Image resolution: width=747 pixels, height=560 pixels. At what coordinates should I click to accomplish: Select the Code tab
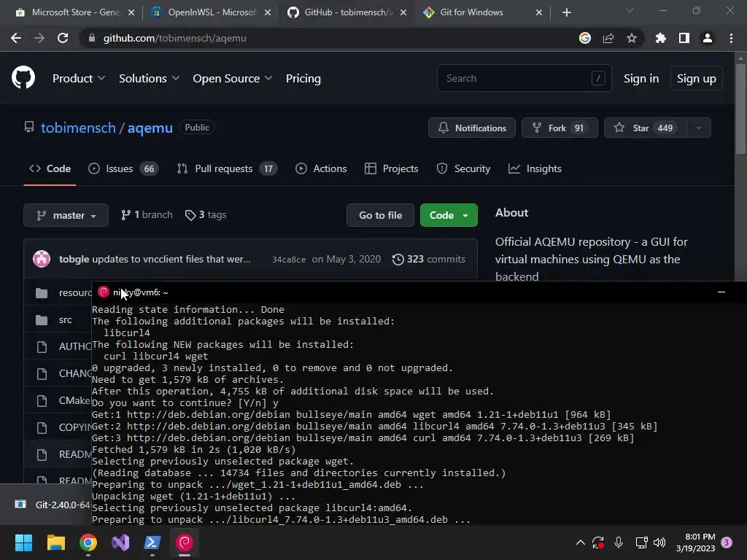(50, 168)
